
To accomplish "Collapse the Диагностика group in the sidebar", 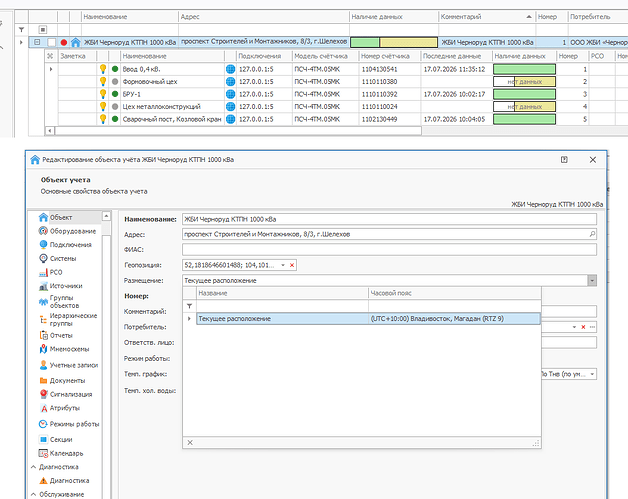I will click(x=34, y=467).
